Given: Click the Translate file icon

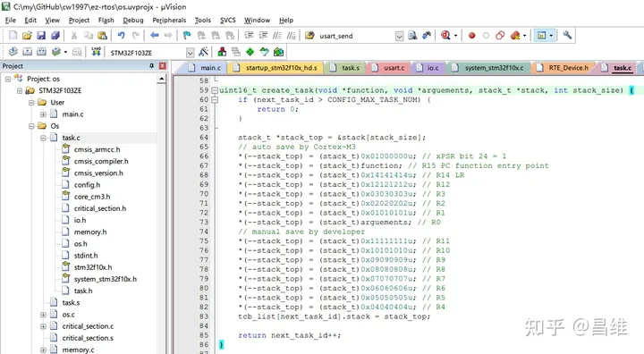Looking at the screenshot, I should (13, 52).
